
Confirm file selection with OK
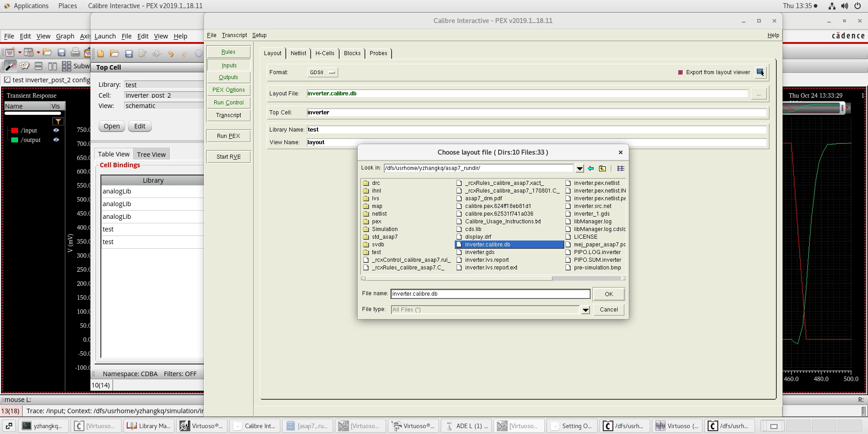pyautogui.click(x=609, y=294)
